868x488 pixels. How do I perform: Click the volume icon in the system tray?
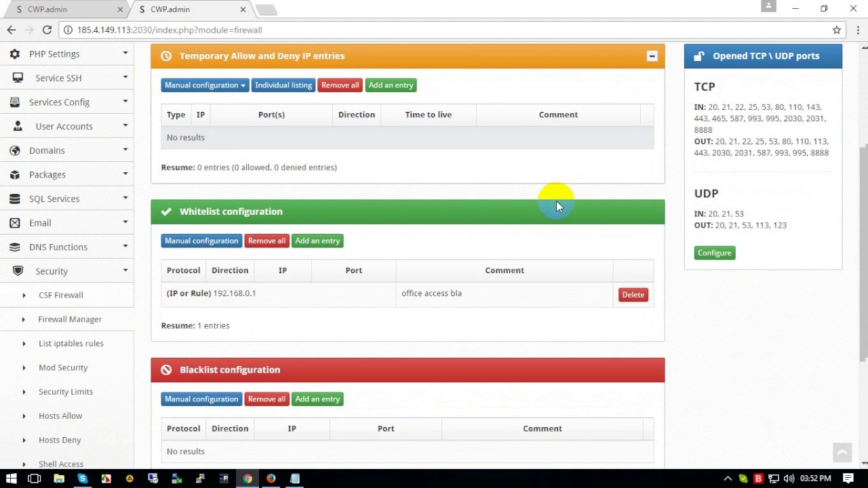point(789,479)
